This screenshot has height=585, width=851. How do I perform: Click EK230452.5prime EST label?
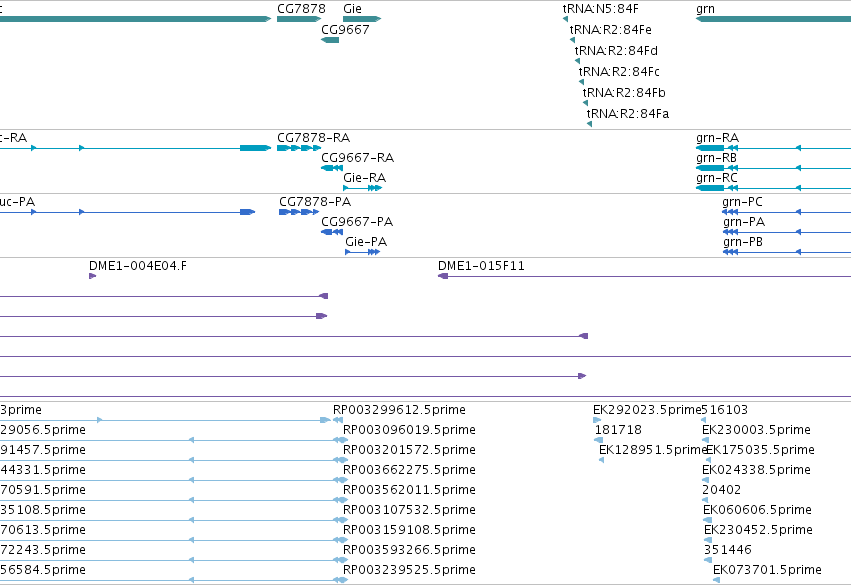pos(758,530)
